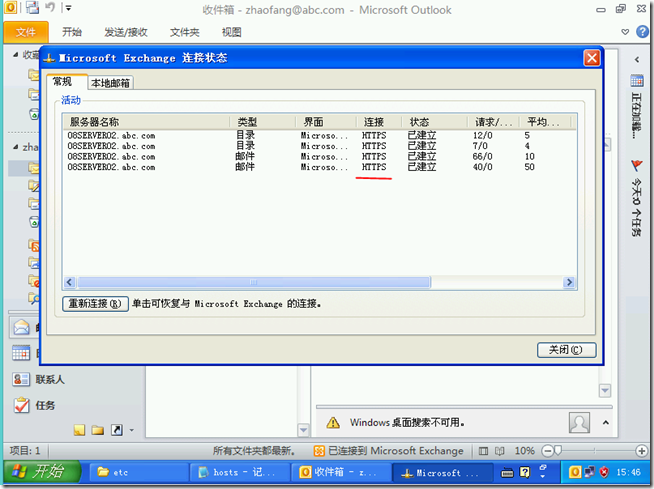Collapse the ribbon with the chevron icon
Image resolution: width=654 pixels, height=489 pixels.
625,32
